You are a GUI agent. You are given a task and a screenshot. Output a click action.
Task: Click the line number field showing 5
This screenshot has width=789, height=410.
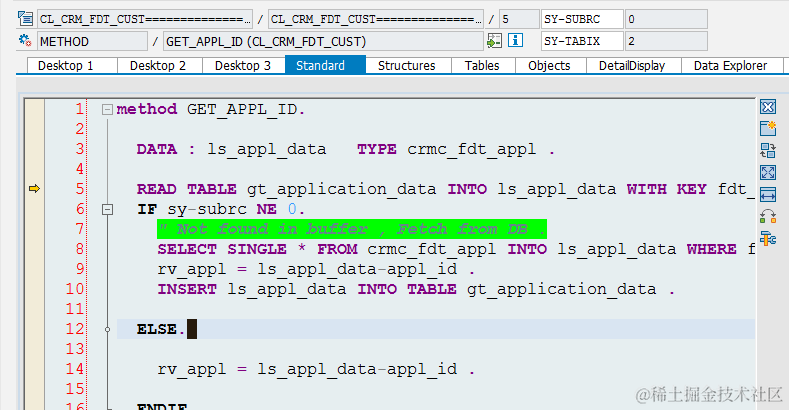tap(519, 19)
